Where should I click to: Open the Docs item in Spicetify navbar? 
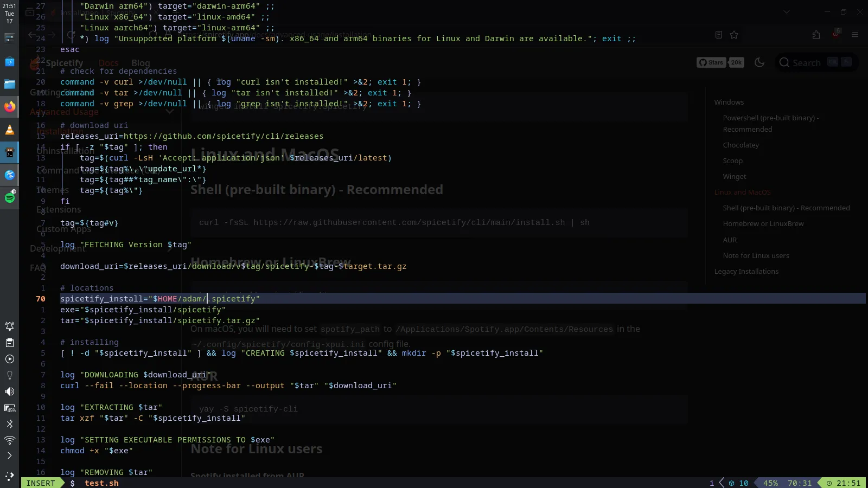point(108,63)
